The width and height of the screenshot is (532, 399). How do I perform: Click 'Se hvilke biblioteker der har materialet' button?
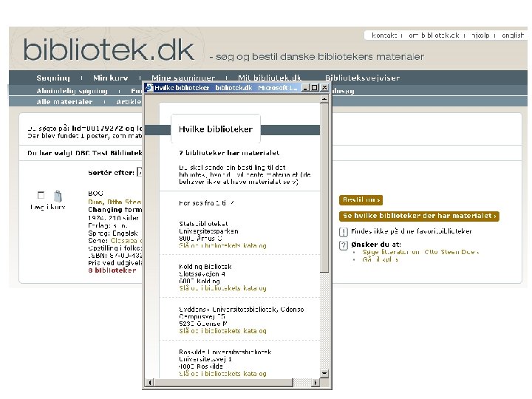[419, 216]
